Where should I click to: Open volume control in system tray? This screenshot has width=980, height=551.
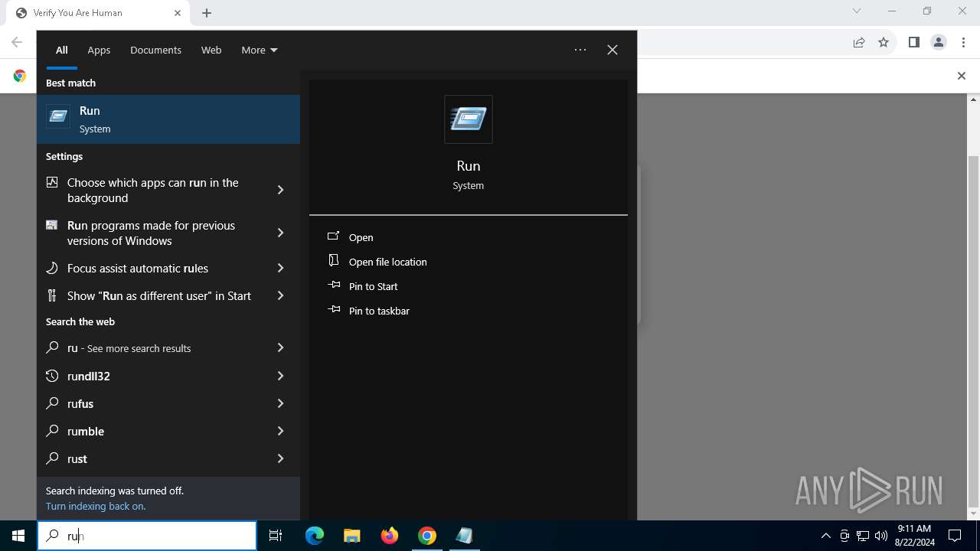tap(881, 536)
